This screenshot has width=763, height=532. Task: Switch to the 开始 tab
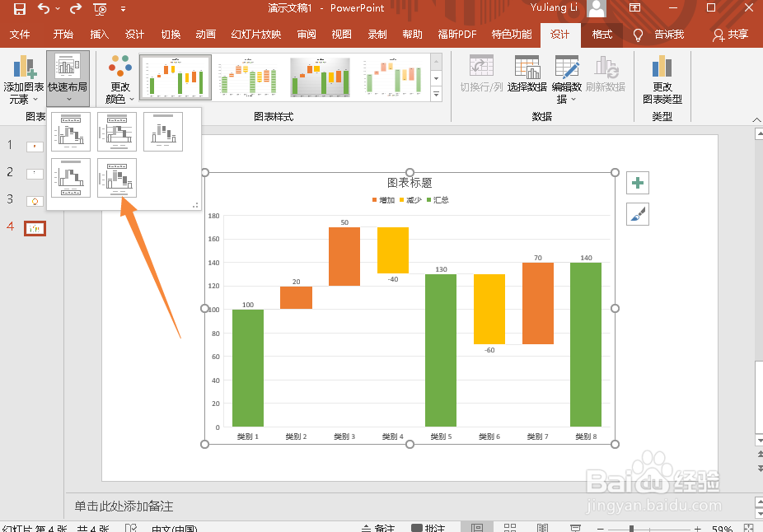[63, 34]
